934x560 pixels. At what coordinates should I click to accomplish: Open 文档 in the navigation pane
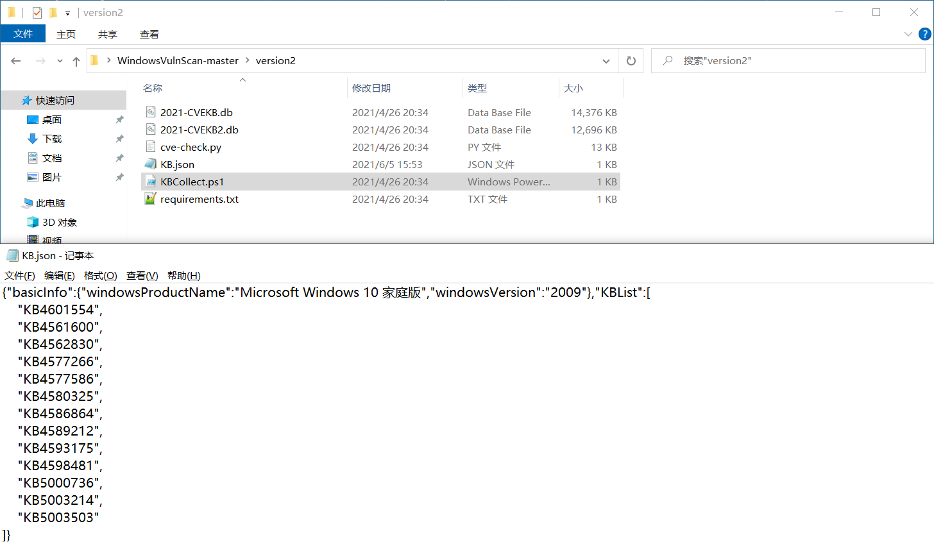(52, 158)
